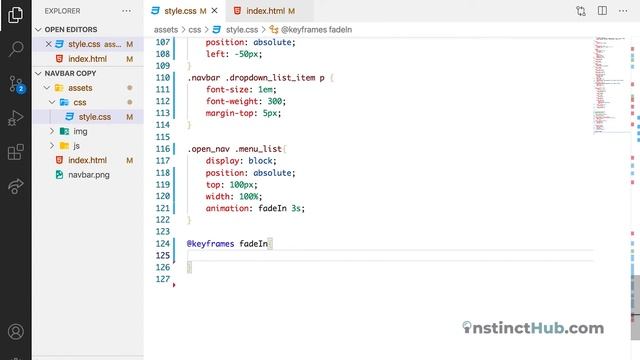The width and height of the screenshot is (640, 360).
Task: Click line number 116 in gutter
Action: [x=163, y=149]
